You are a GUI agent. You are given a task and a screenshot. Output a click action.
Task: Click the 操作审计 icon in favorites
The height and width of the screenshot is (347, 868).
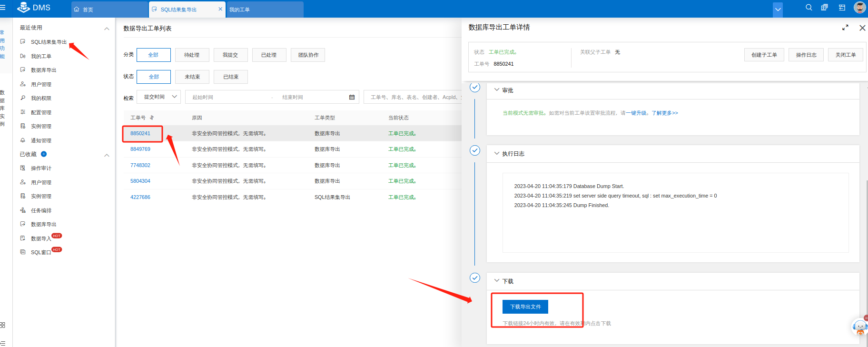(23, 168)
